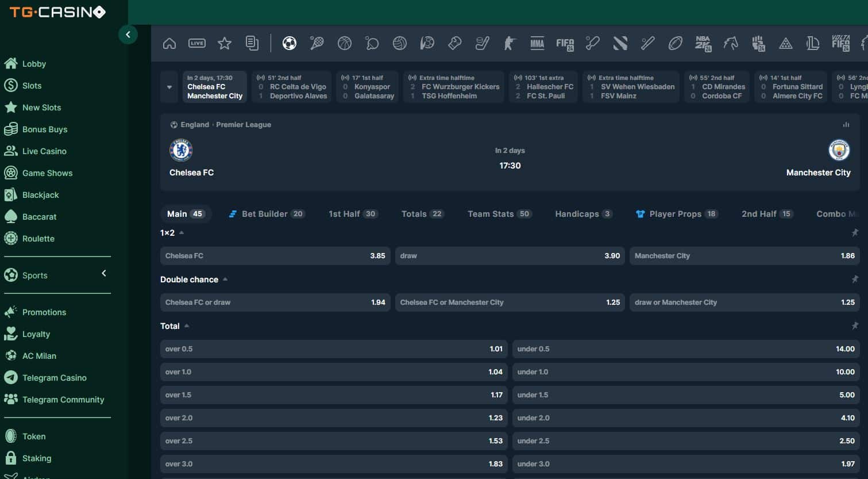Pin the Total market
Viewport: 868px width, 479px height.
click(855, 325)
